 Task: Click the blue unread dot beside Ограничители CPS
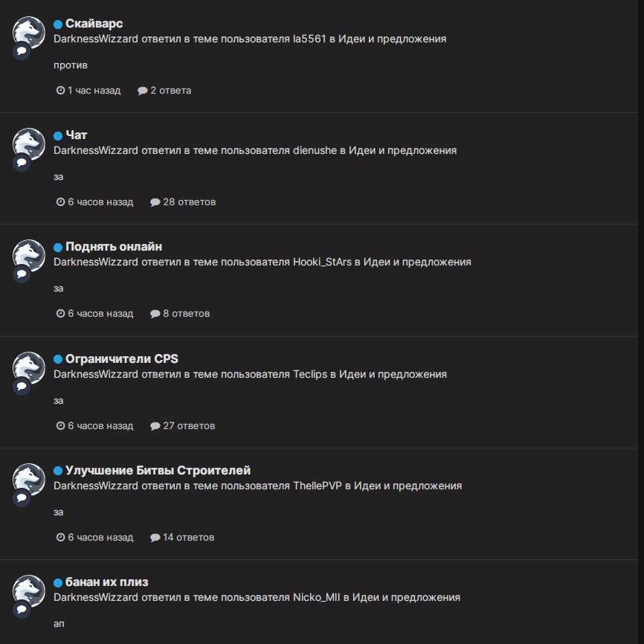58,359
